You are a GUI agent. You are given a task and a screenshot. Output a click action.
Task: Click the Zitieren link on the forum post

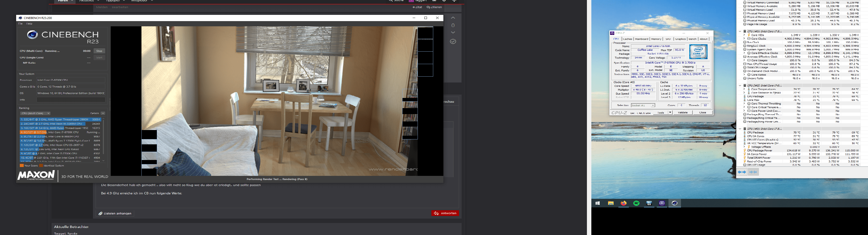[x=434, y=7]
